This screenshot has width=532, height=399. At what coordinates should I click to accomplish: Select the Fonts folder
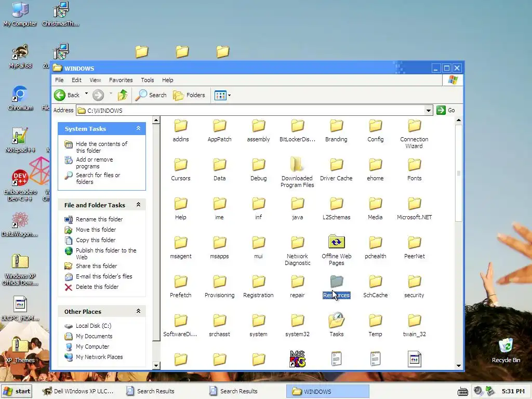414,170
